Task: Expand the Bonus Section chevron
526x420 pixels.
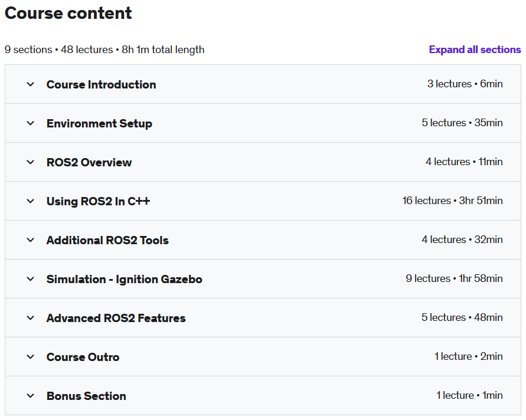Action: (31, 396)
